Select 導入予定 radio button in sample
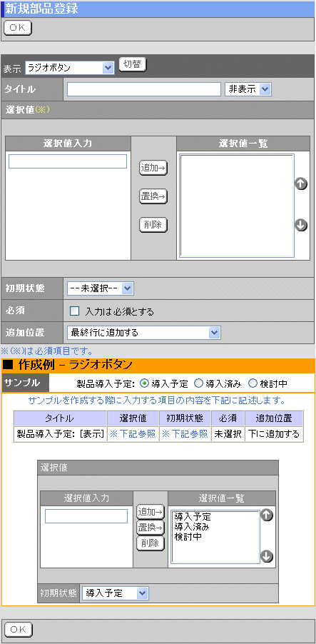 [144, 383]
